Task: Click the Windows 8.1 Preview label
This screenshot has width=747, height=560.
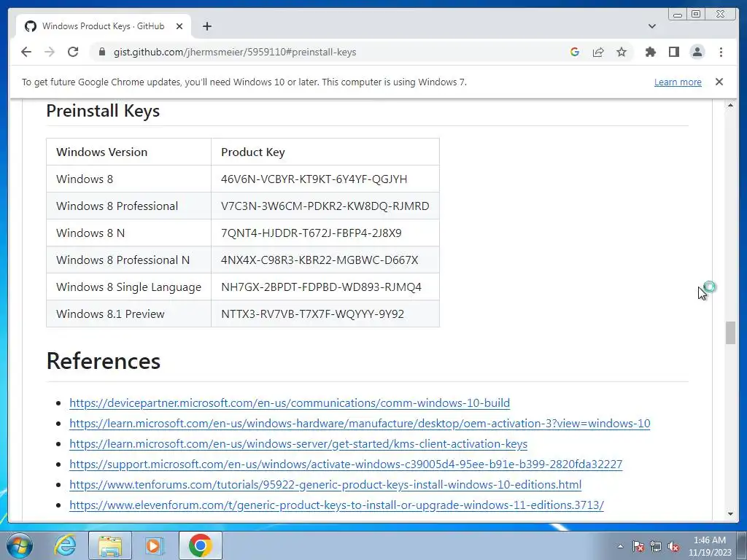Action: (x=111, y=314)
